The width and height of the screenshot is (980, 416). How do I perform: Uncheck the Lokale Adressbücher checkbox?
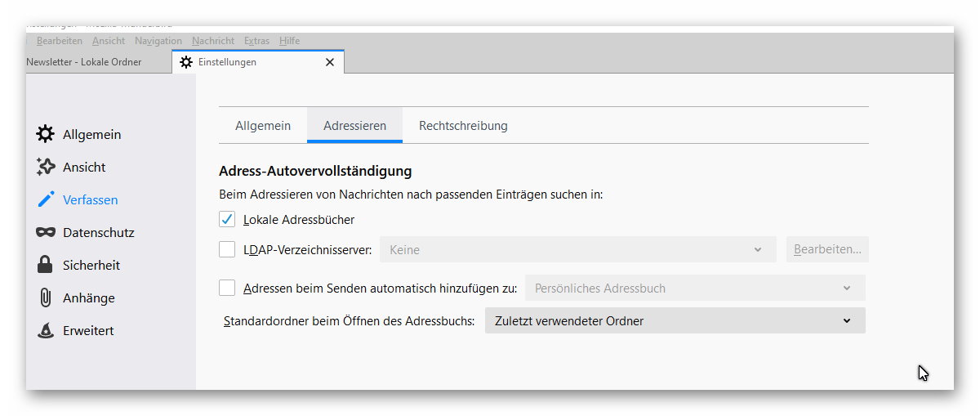click(227, 219)
